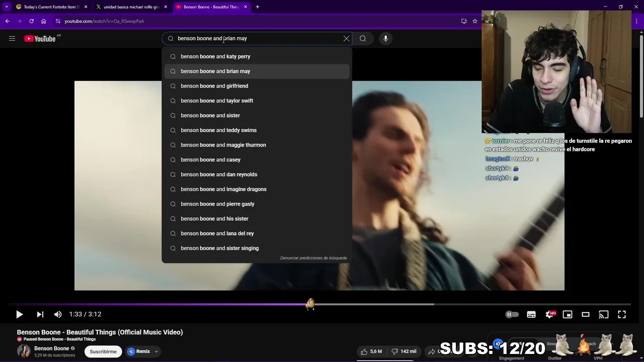Click inside the YouTube search field
Viewport: 644px width, 362px height.
(257, 38)
